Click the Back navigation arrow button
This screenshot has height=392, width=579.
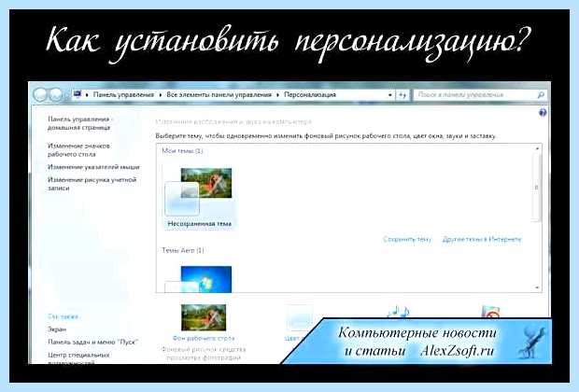click(40, 95)
